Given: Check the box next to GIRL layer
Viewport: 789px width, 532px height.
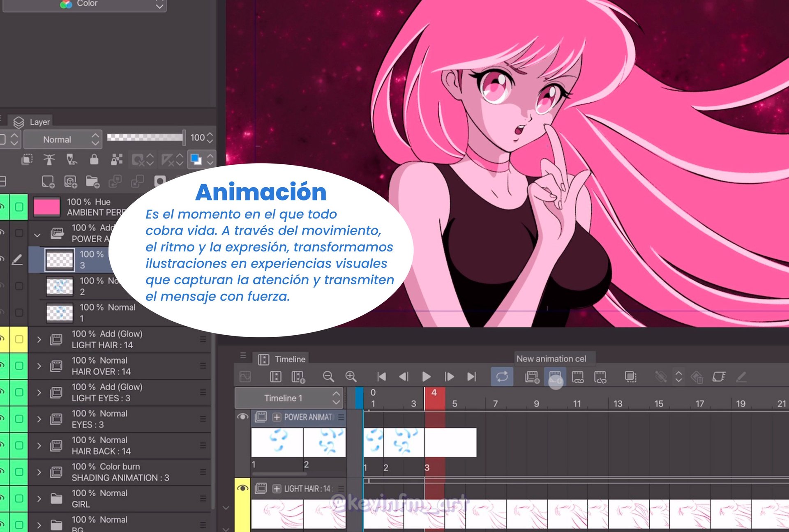Looking at the screenshot, I should (x=19, y=498).
